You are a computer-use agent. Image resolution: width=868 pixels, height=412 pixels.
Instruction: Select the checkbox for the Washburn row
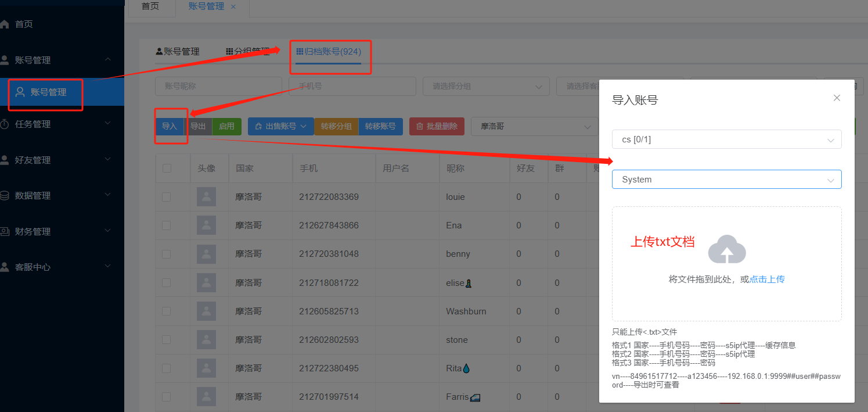[167, 311]
